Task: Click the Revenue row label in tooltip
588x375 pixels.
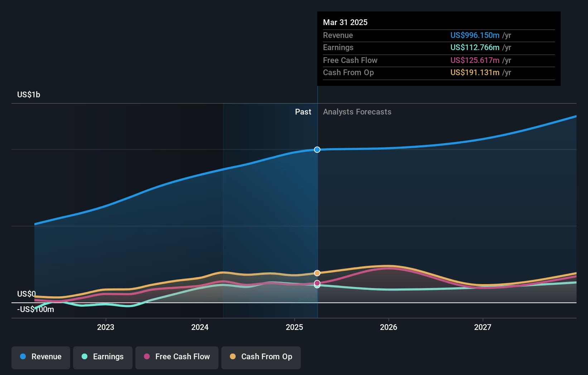Action: [338, 35]
